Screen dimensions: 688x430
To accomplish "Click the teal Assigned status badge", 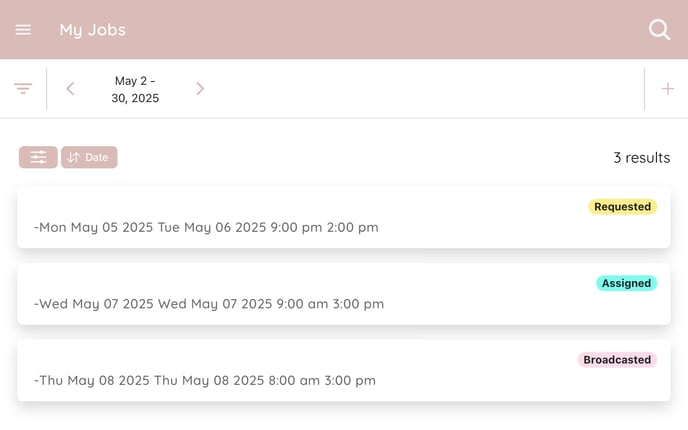I will pos(626,283).
